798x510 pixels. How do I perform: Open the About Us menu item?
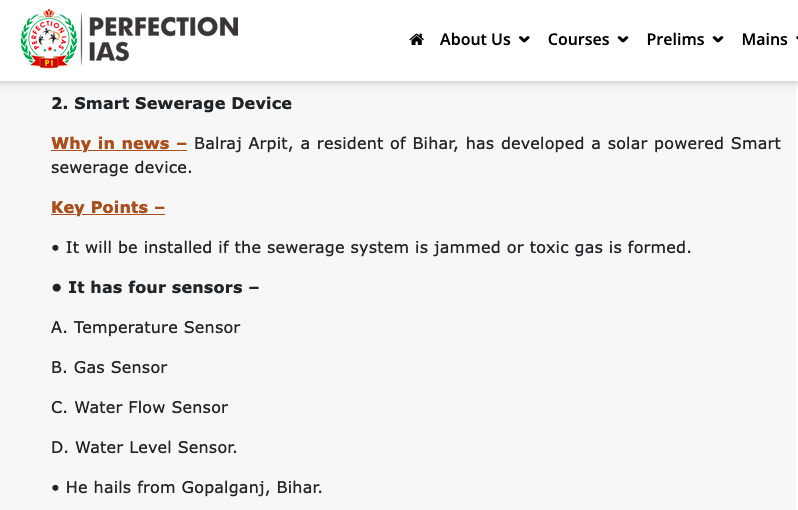point(475,39)
